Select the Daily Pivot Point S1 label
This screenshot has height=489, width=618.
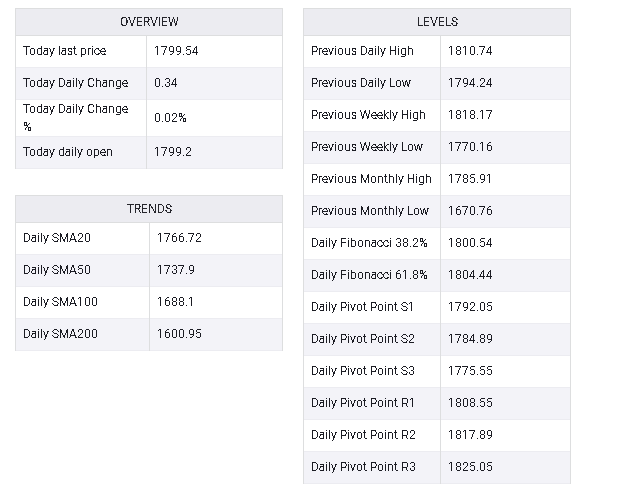coord(362,307)
